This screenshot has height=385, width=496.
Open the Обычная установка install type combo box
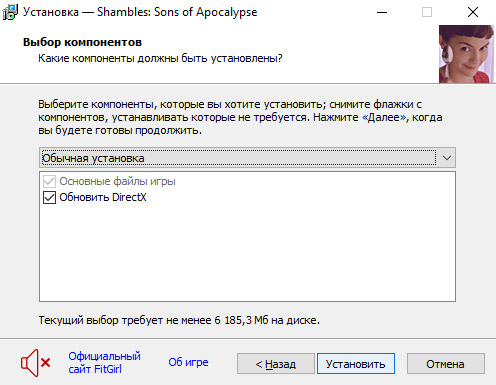click(x=247, y=158)
